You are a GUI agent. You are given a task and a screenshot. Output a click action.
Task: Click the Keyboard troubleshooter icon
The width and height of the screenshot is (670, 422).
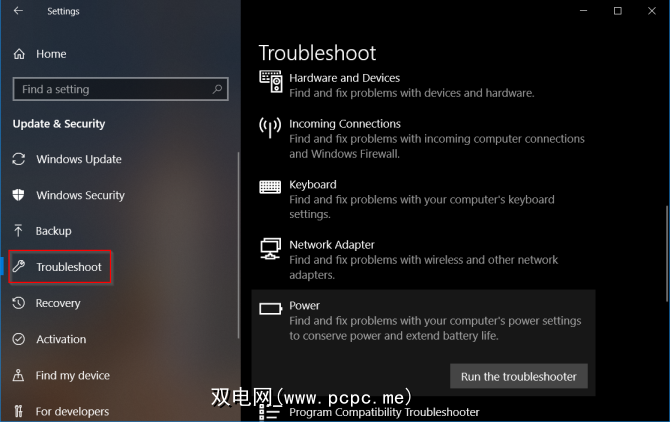[x=270, y=187]
